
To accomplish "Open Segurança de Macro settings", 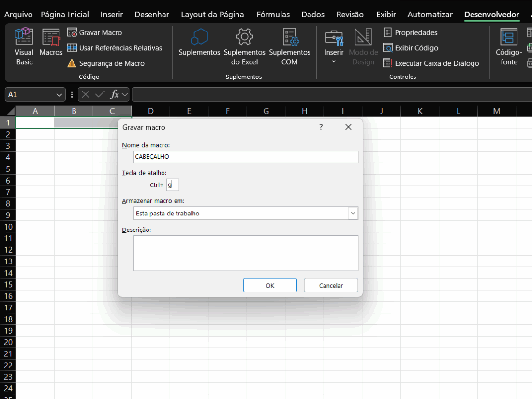I will (106, 63).
